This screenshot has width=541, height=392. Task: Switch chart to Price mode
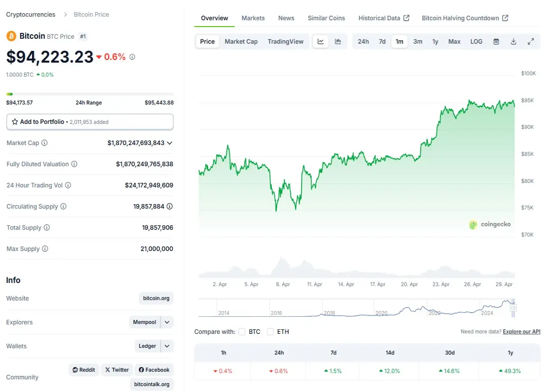click(207, 41)
